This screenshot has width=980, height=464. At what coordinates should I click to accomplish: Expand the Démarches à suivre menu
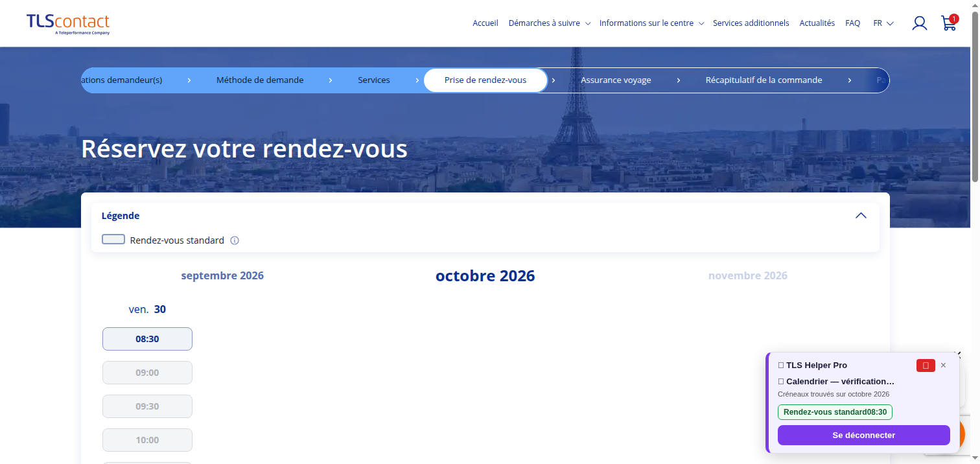pos(550,23)
